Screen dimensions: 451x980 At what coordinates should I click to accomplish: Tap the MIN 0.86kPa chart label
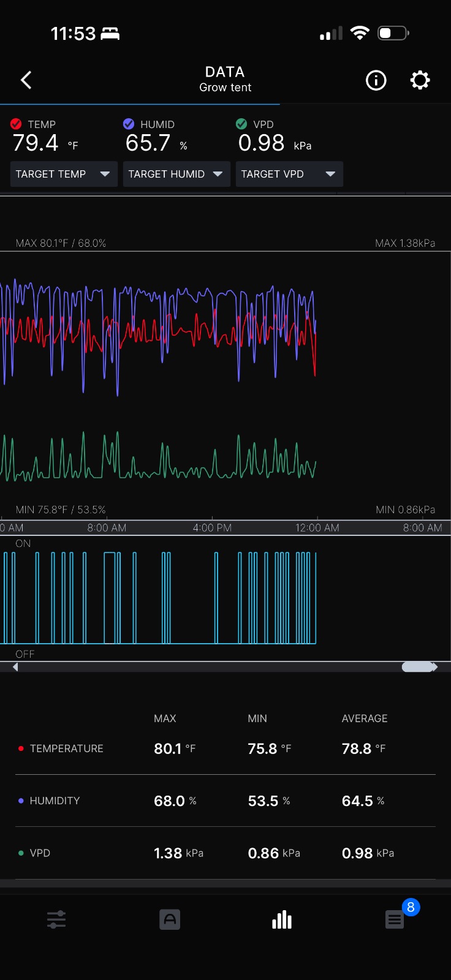point(405,510)
